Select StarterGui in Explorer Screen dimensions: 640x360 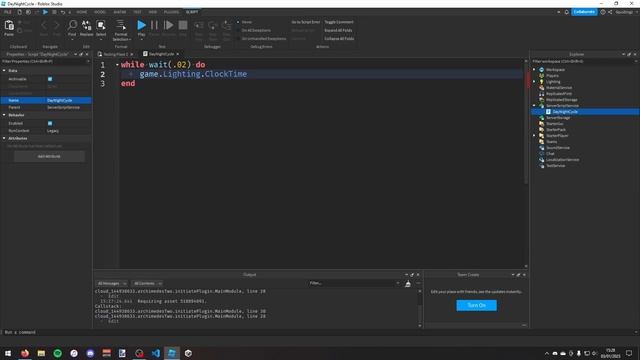[x=554, y=124]
